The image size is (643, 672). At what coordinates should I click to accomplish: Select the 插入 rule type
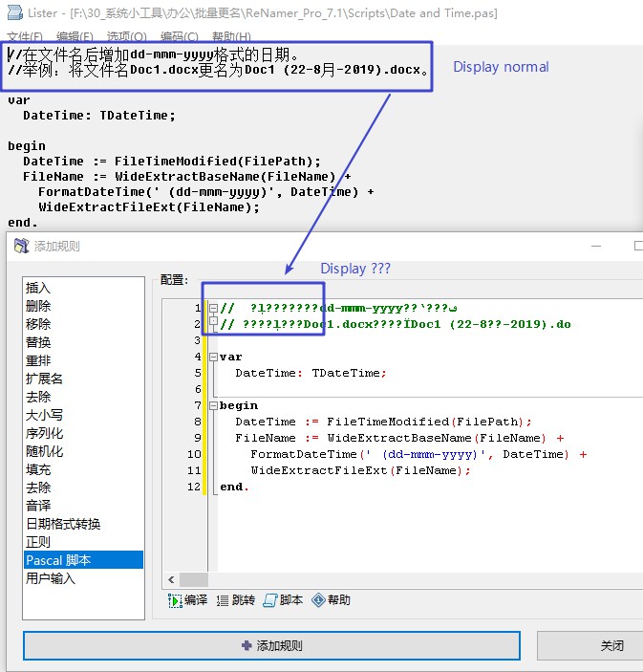[x=38, y=288]
